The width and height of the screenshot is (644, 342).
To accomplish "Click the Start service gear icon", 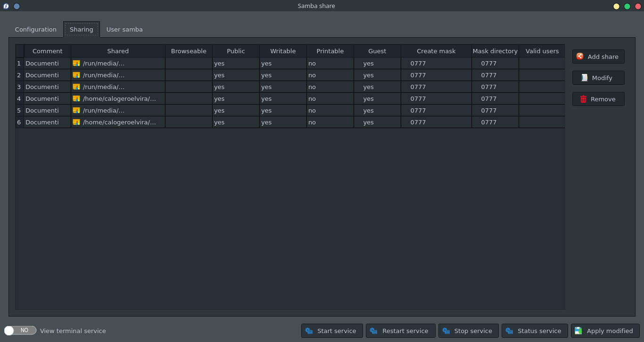I will coord(309,331).
